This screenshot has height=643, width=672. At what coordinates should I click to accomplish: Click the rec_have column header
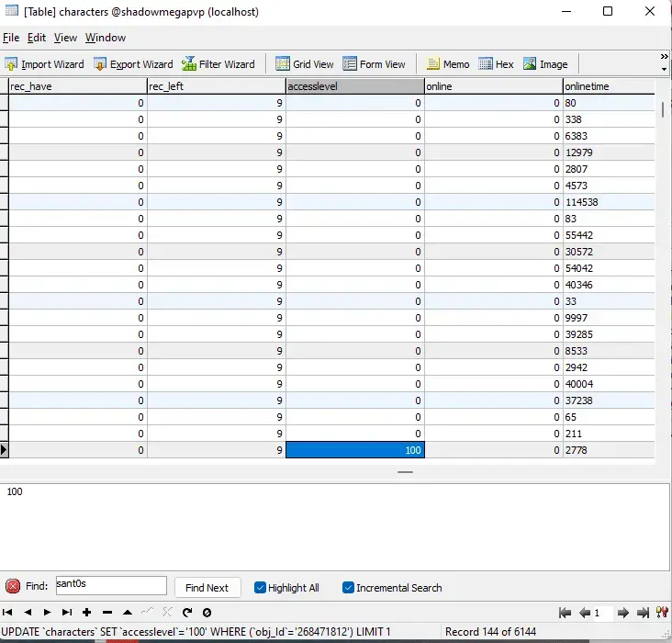[78, 86]
